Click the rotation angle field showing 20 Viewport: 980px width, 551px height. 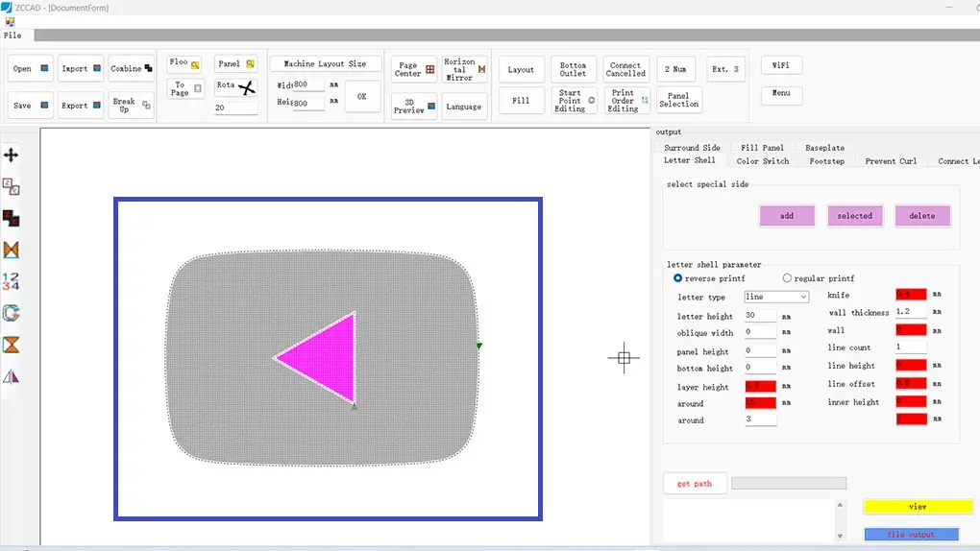click(235, 108)
